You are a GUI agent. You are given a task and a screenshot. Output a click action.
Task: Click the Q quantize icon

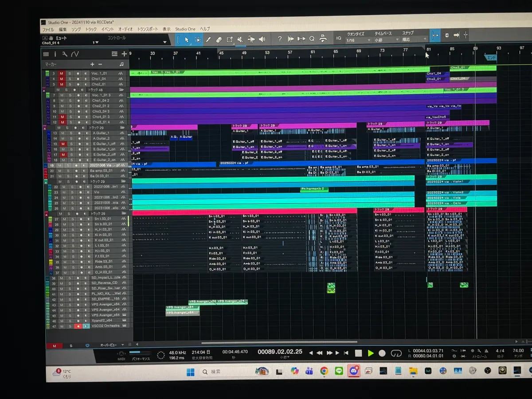pos(312,39)
